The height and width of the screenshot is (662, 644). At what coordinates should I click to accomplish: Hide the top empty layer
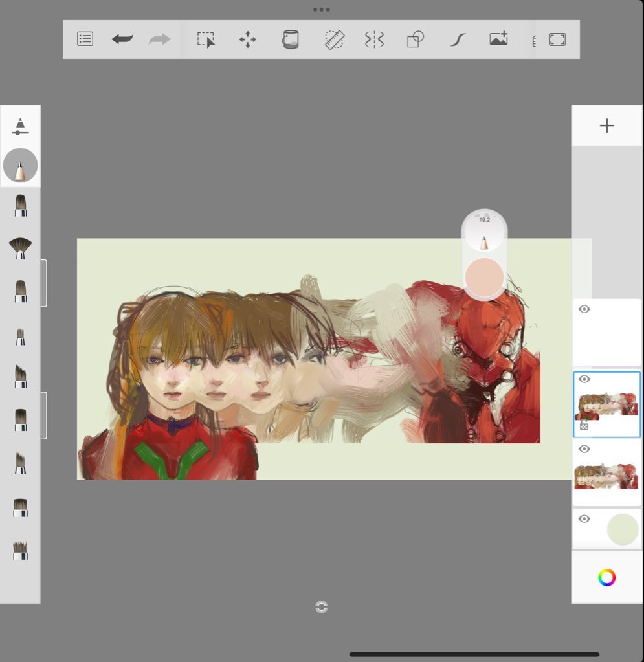pyautogui.click(x=584, y=309)
